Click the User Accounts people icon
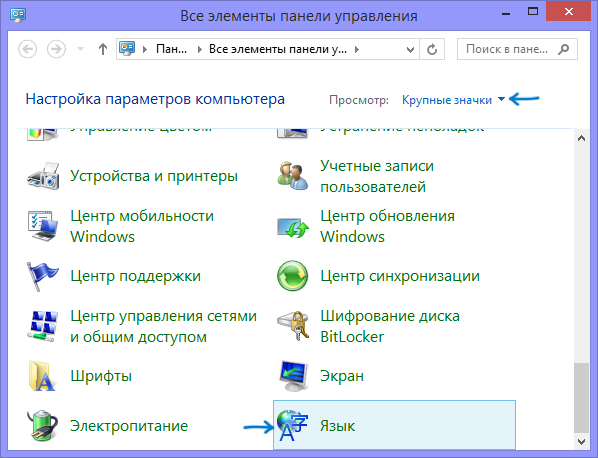This screenshot has width=598, height=458. click(x=293, y=176)
